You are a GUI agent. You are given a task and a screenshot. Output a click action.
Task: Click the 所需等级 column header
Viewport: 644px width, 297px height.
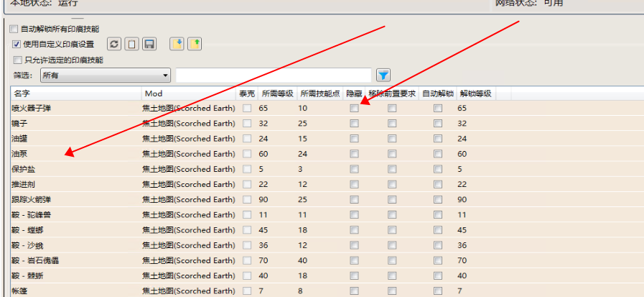coord(277,93)
